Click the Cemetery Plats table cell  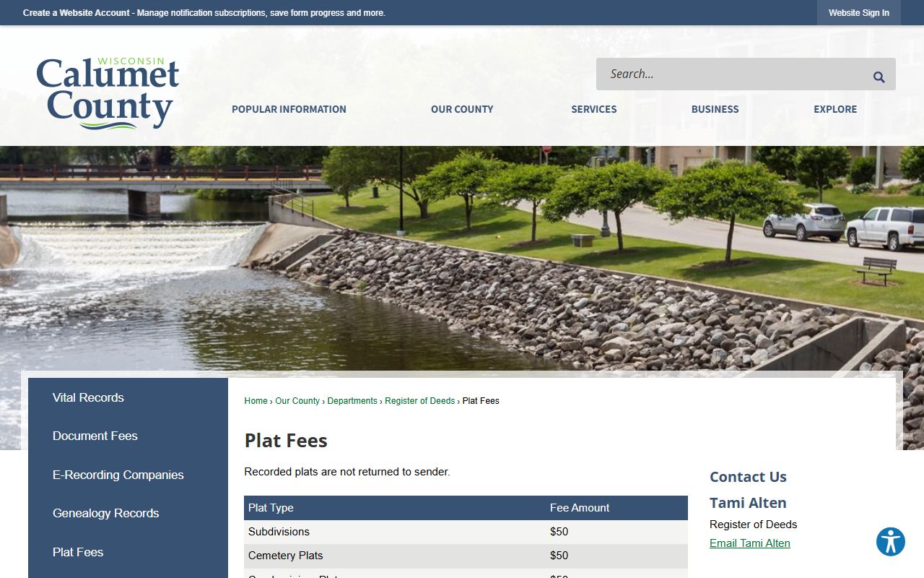(395, 556)
